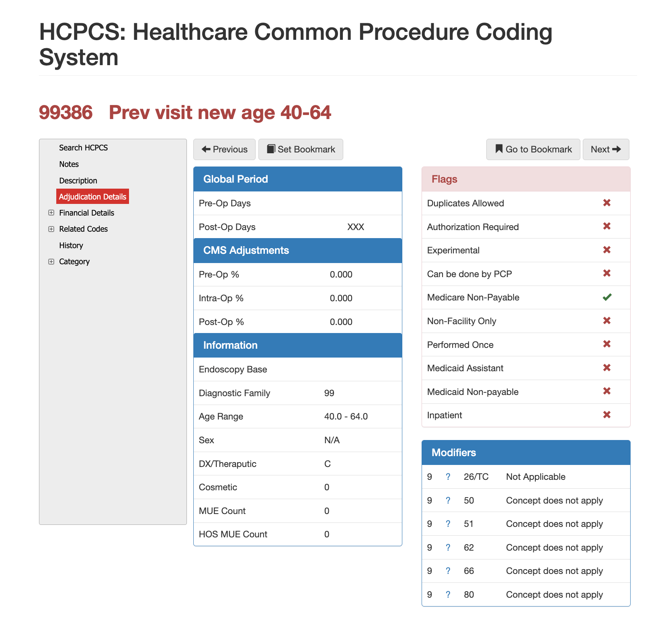
Task: Click the question mark beside modifier 62
Action: point(448,548)
